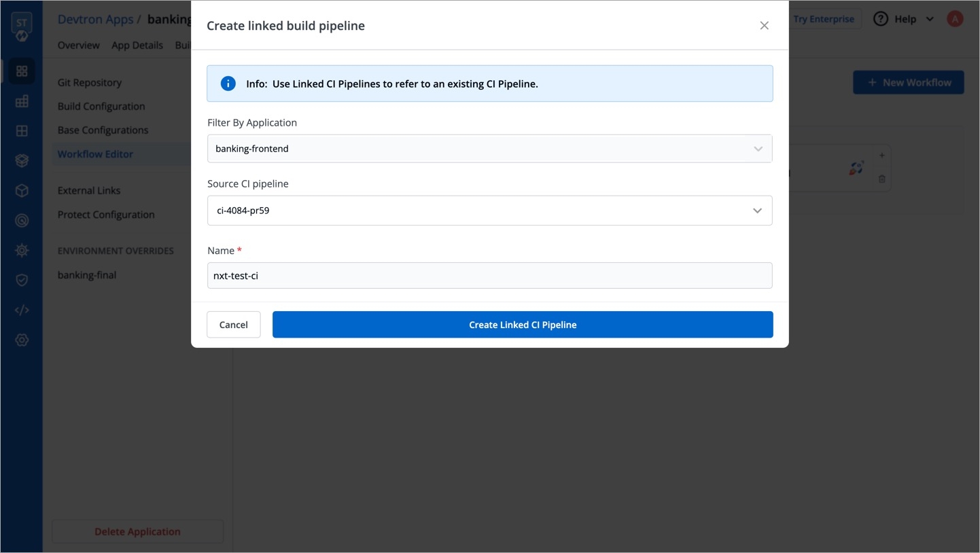Image resolution: width=980 pixels, height=553 pixels.
Task: Click the Cancel button
Action: point(233,325)
